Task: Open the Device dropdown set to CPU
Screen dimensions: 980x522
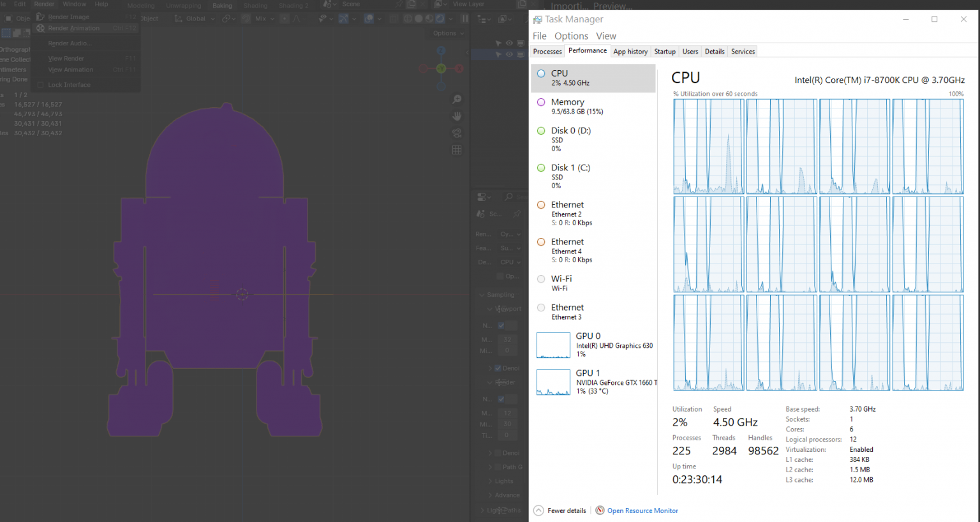Action: point(510,262)
